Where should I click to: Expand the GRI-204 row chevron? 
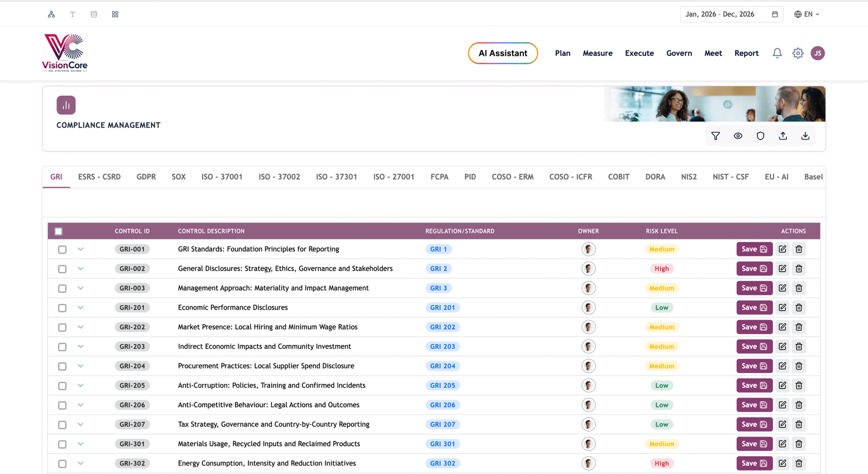tap(80, 366)
